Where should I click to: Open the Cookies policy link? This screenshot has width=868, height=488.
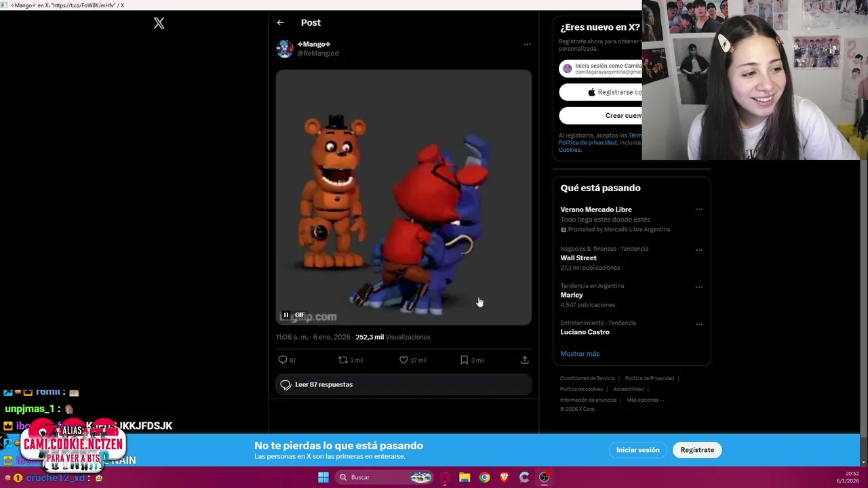570,150
